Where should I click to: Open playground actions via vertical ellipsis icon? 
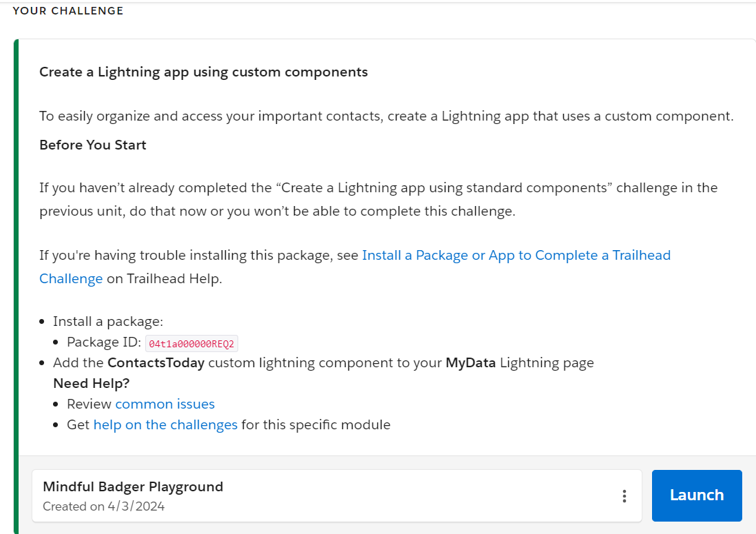pos(624,495)
